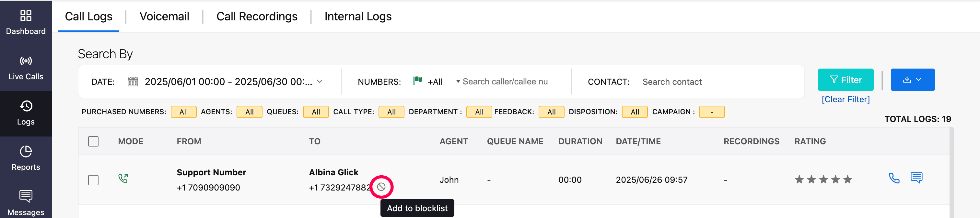Switch to the Voicemail tab
Screen dimensions: 980x218
click(x=164, y=16)
